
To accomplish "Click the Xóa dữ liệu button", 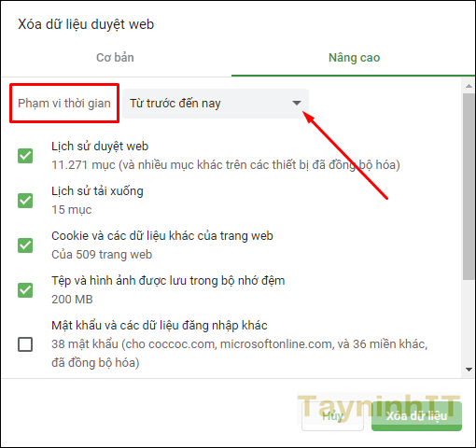I will (x=416, y=416).
